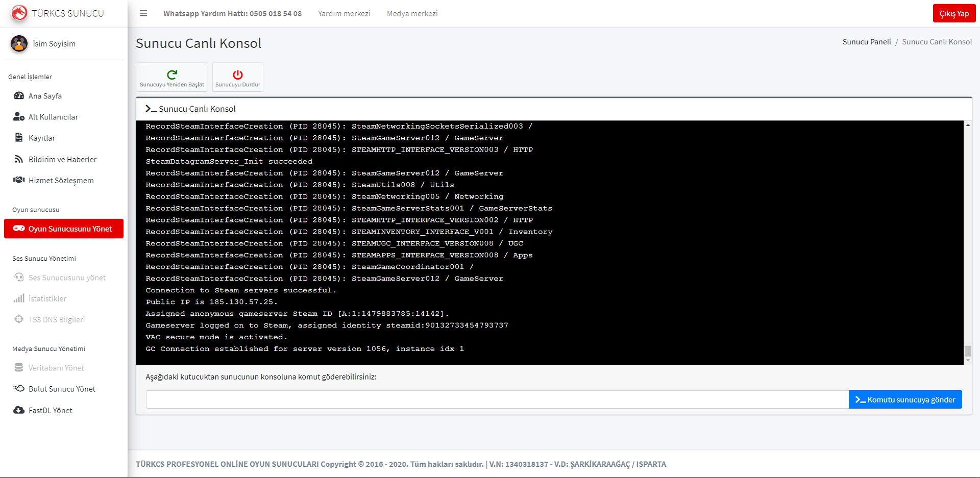
Task: Click Sunucu Paneli breadcrumb link
Action: pos(866,42)
